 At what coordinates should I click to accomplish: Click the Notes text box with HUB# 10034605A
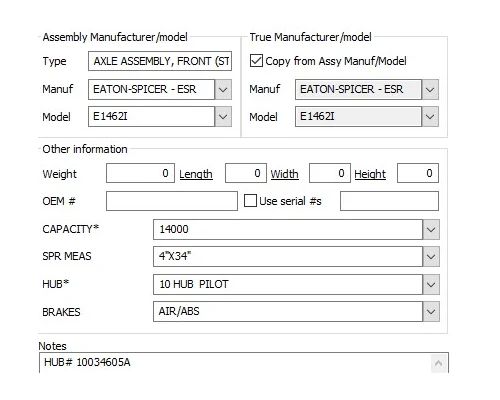pos(244,363)
